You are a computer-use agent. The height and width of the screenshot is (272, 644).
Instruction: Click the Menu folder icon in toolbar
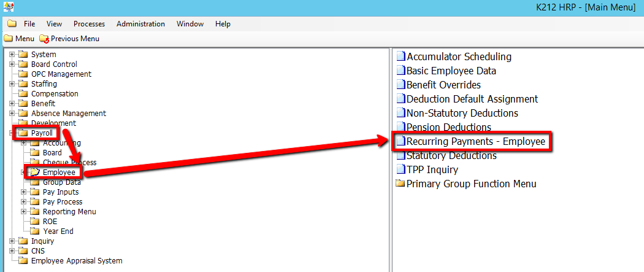point(8,39)
